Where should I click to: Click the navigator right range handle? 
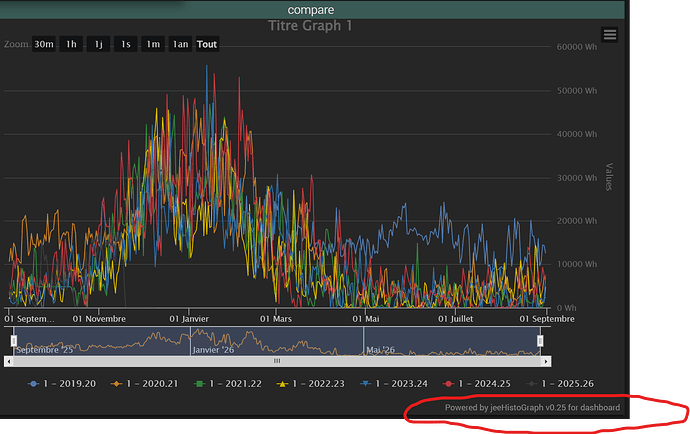(x=540, y=341)
